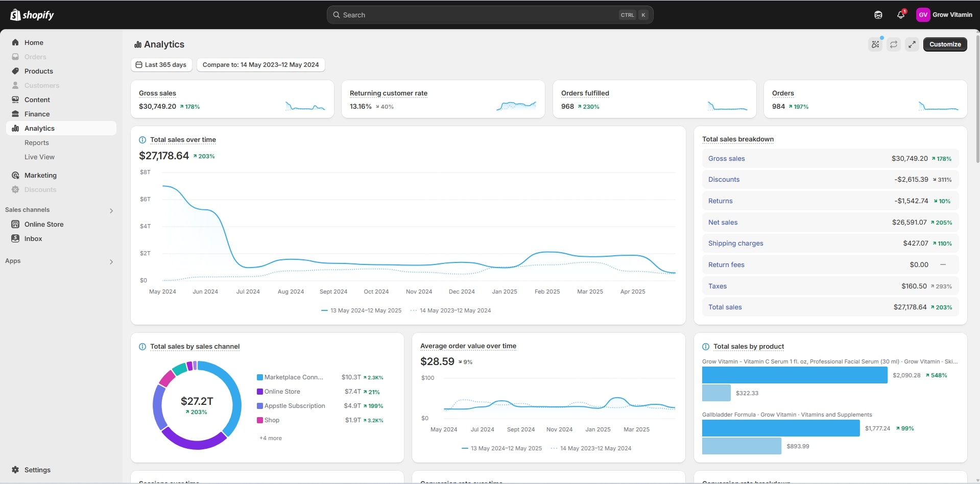Click the Shopify logo
This screenshot has width=980, height=484.
[x=32, y=15]
